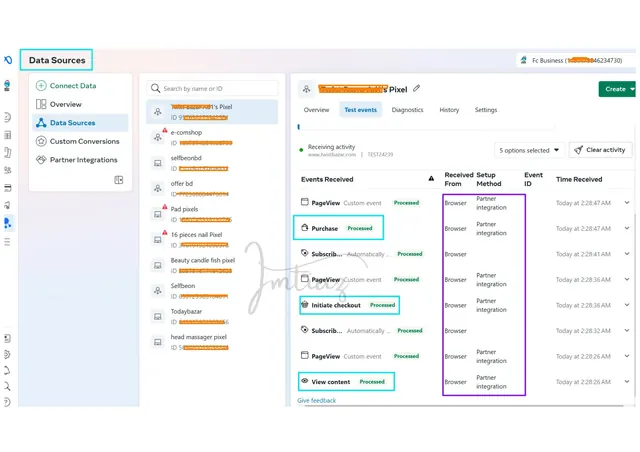Screen dimensions: 640x452
Task: Open All tools hamburger icon in left rail
Action: point(7,242)
